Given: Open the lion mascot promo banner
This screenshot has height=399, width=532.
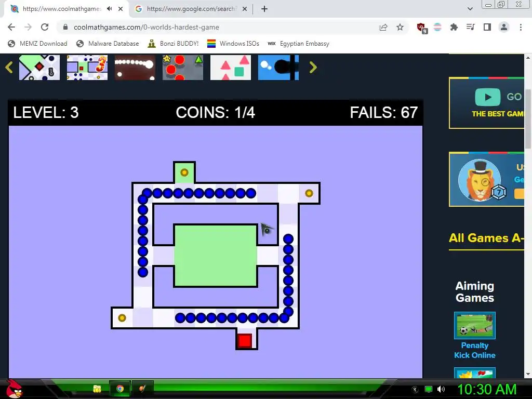Looking at the screenshot, I should pos(486,179).
